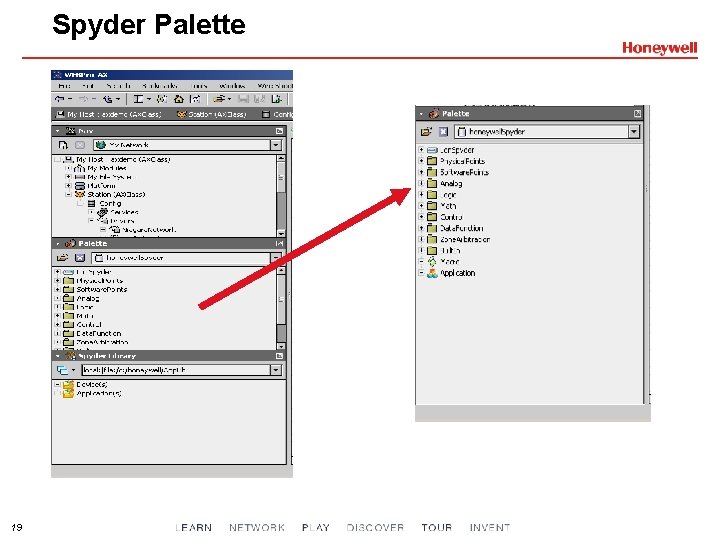720x540 pixels.
Task: Open Spyder Library path dropdown arrow
Action: click(276, 370)
